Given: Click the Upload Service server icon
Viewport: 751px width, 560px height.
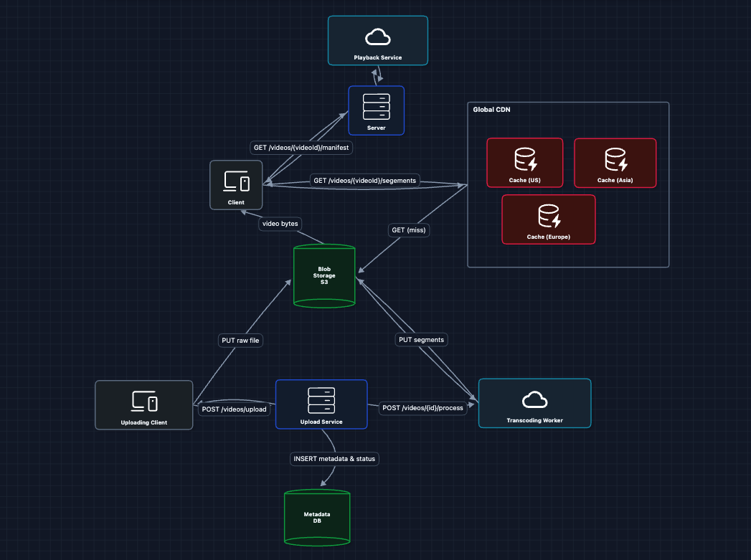Looking at the screenshot, I should click(321, 399).
